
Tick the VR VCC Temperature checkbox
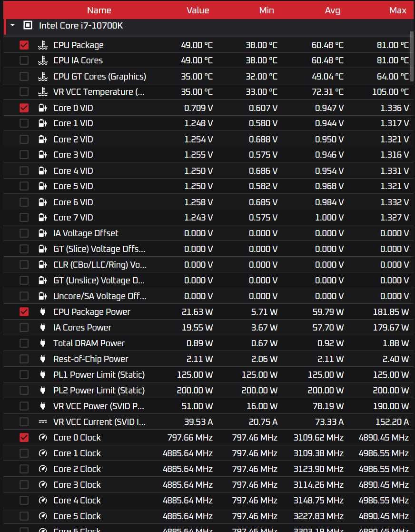24,91
